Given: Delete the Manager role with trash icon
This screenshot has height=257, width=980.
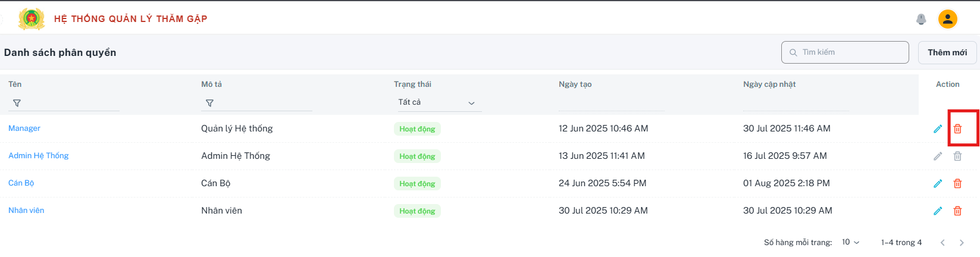Looking at the screenshot, I should pos(957,128).
